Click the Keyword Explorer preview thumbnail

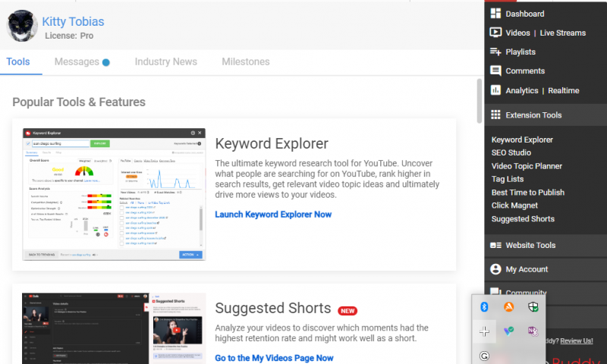click(x=113, y=194)
